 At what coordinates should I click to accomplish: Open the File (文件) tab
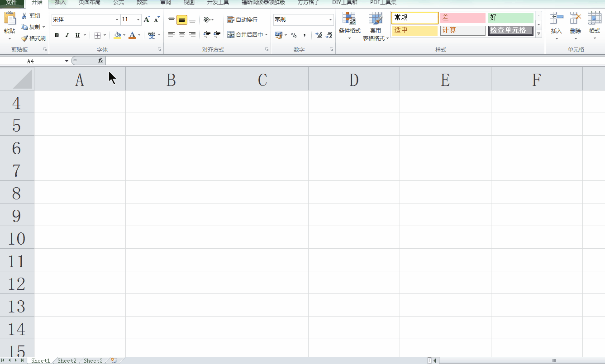click(x=12, y=3)
